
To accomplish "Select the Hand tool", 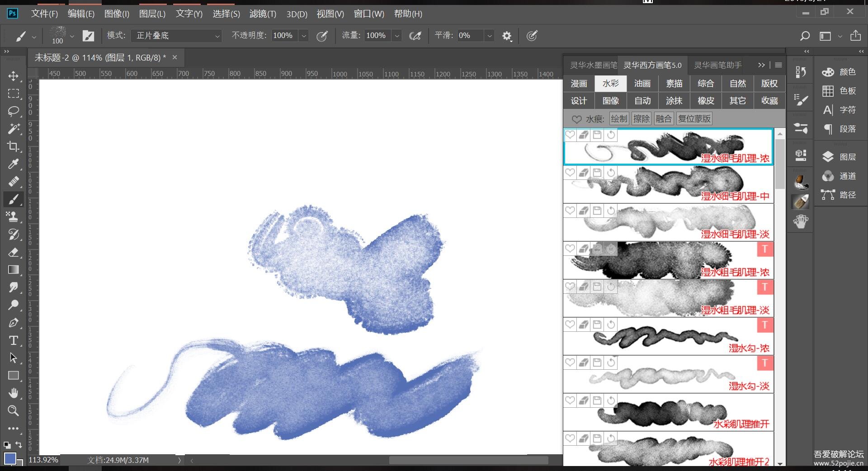I will 14,393.
